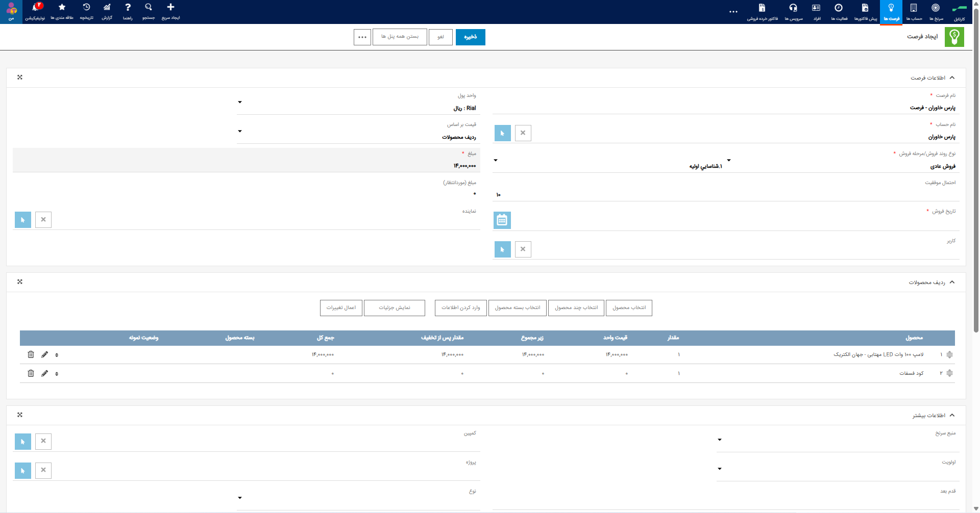Open the Activities module in top menu
The width and height of the screenshot is (980, 513).
point(839,11)
